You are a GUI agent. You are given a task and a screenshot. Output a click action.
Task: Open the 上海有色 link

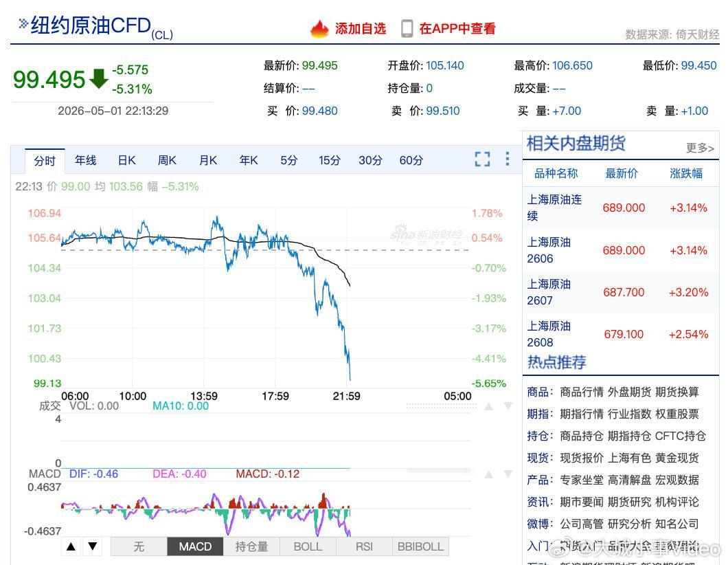point(629,458)
